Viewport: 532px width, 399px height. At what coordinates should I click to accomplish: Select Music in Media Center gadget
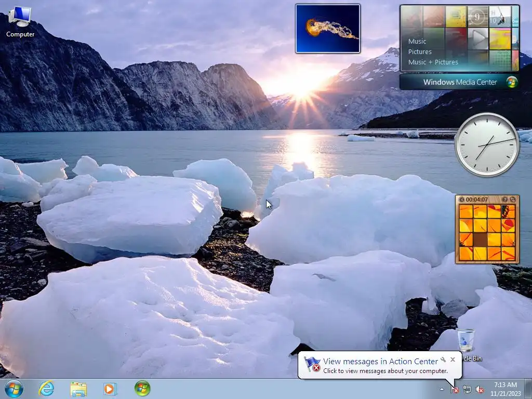pos(417,42)
